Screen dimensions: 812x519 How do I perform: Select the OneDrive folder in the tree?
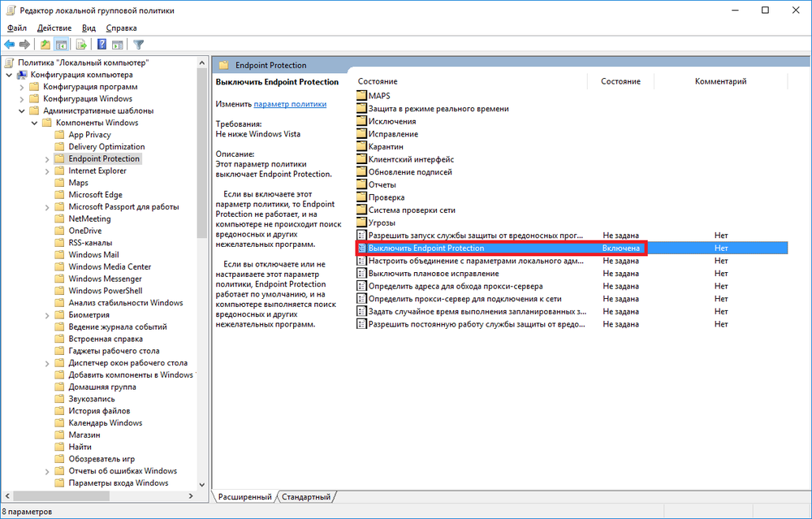tap(84, 231)
